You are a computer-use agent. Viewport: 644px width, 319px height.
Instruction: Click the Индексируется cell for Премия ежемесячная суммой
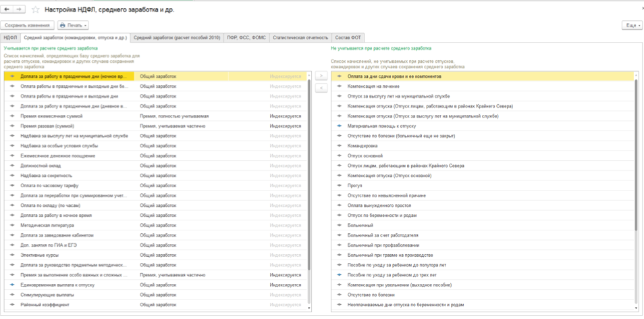point(285,116)
